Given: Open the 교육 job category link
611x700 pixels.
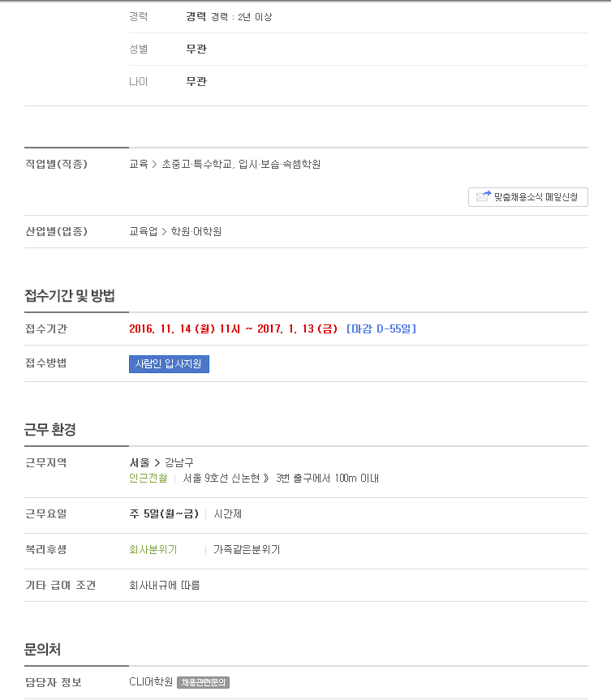Looking at the screenshot, I should point(139,165).
